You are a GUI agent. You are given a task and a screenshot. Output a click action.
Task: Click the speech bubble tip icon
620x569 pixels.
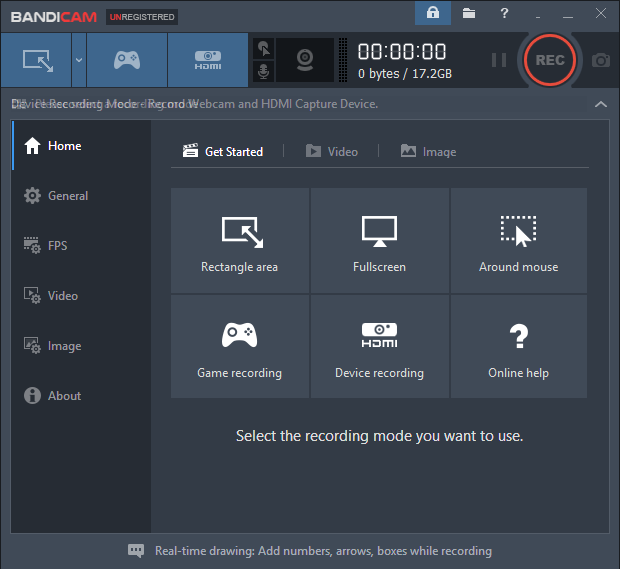point(136,550)
